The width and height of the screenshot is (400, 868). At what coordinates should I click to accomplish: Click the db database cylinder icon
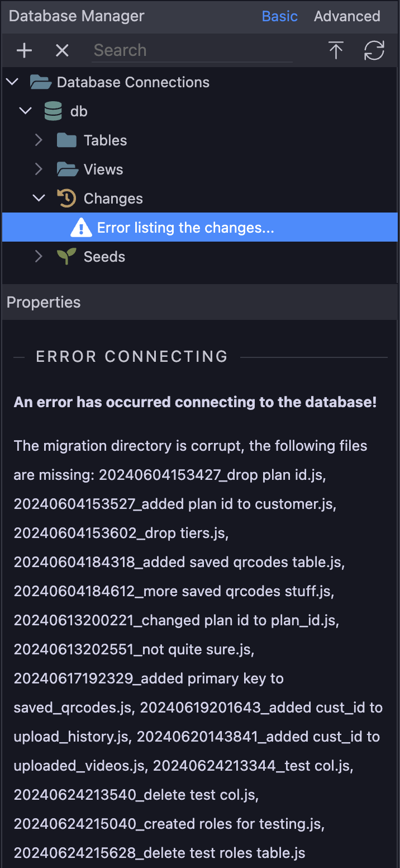[53, 111]
